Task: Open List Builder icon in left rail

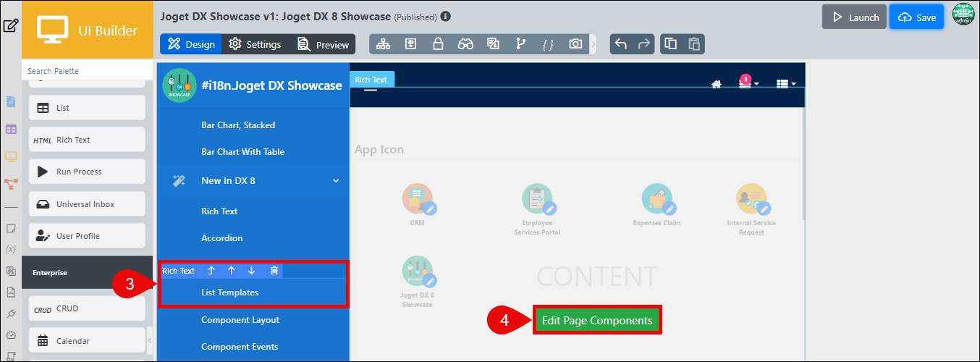Action: 11,129
